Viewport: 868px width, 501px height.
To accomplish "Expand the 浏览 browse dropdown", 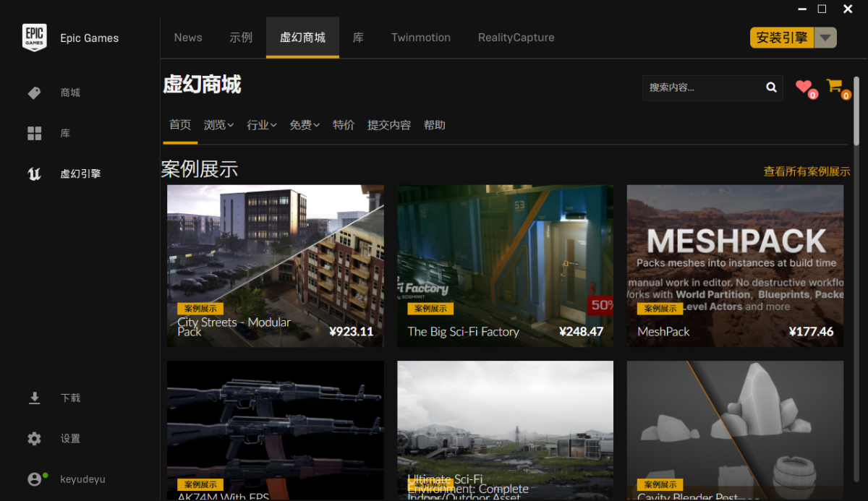I will [x=218, y=125].
